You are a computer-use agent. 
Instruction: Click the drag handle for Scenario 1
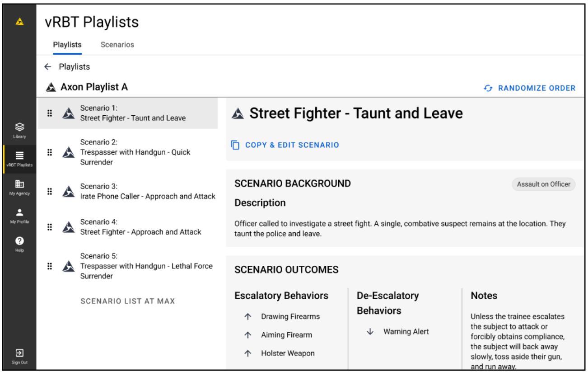coord(50,113)
